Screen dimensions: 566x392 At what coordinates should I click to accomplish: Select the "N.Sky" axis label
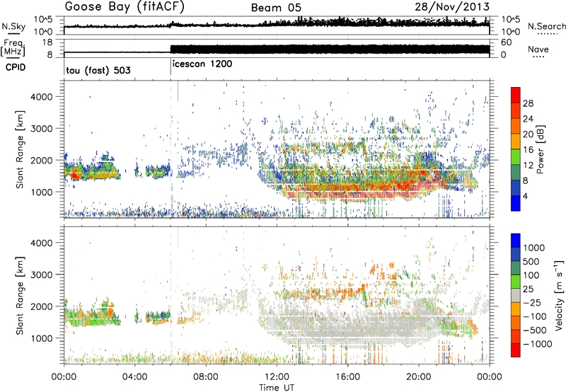click(x=13, y=26)
